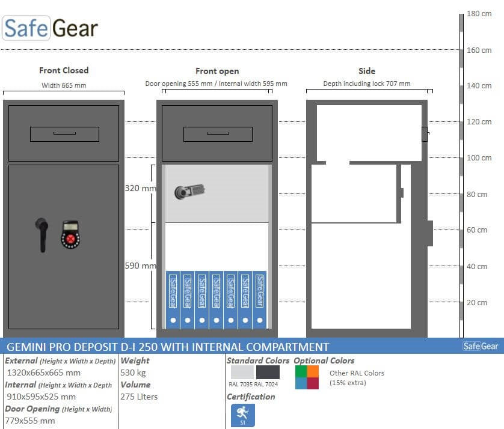Click the 160 cm ruler mark
The image size is (504, 429).
479,50
